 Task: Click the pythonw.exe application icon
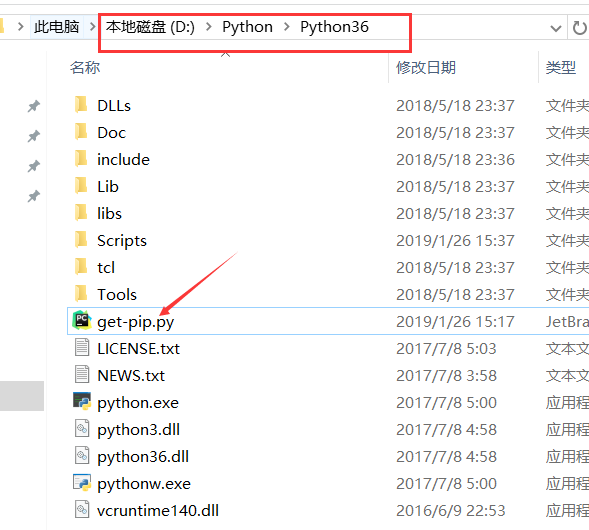[x=82, y=483]
